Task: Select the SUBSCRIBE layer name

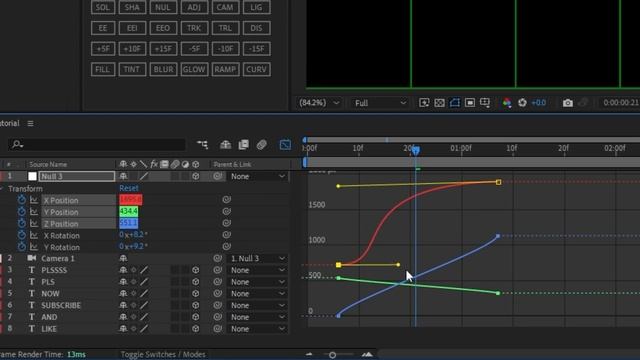Action: tap(61, 305)
